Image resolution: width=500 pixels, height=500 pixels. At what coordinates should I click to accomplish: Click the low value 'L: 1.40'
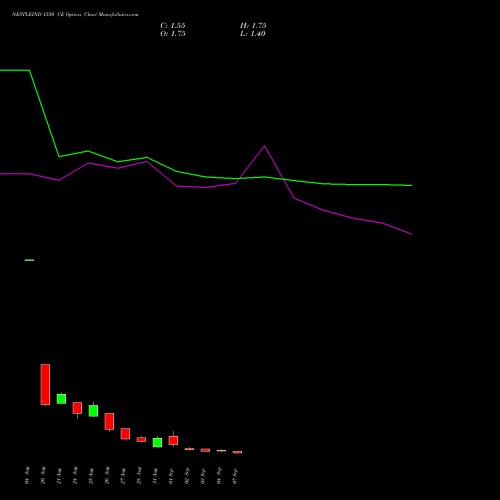click(253, 33)
